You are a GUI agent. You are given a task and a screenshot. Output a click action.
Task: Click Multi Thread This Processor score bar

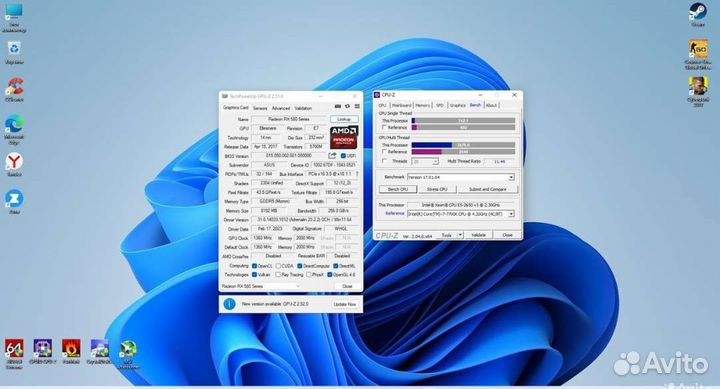click(463, 145)
